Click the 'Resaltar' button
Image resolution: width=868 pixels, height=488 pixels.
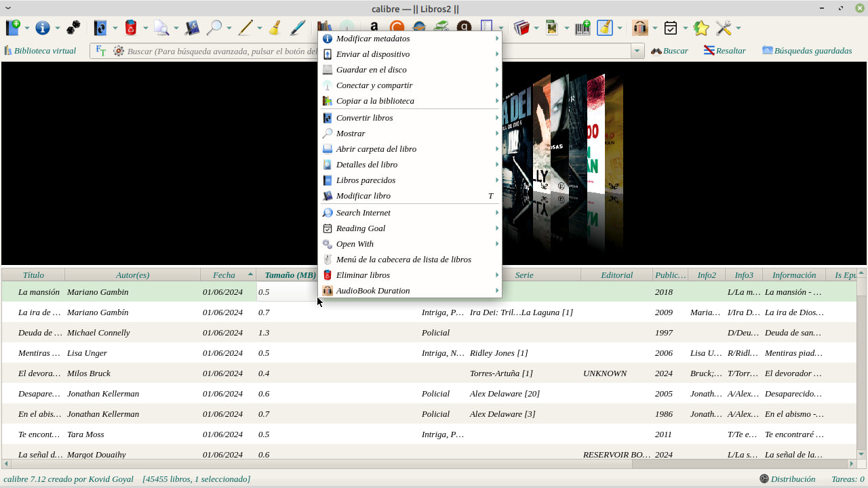[x=724, y=51]
